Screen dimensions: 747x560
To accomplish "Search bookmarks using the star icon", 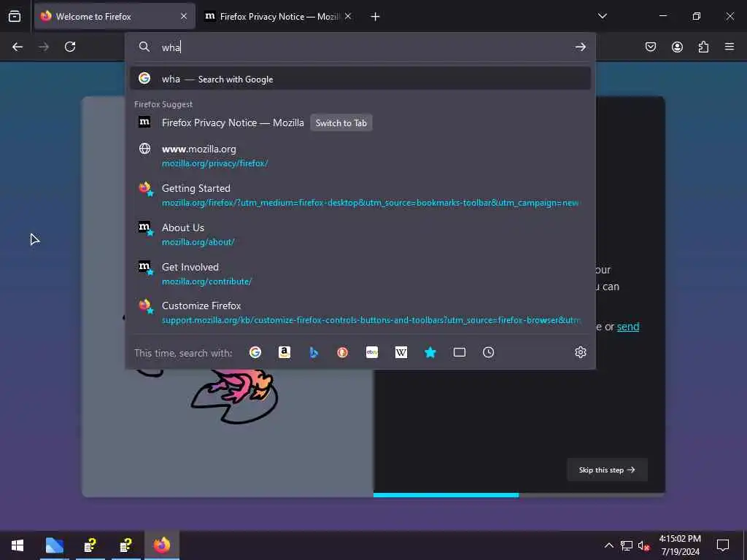I will 430,352.
